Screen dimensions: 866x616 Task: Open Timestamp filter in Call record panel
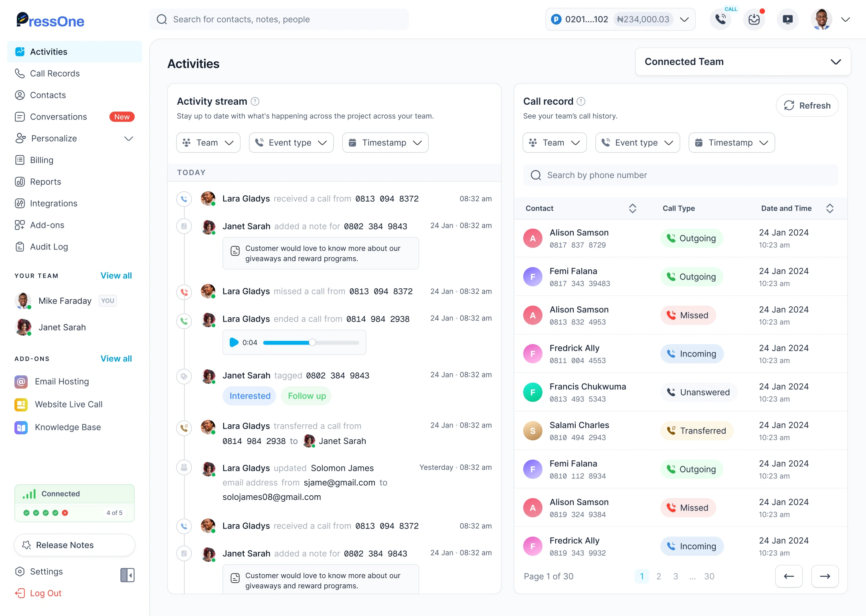pyautogui.click(x=731, y=143)
